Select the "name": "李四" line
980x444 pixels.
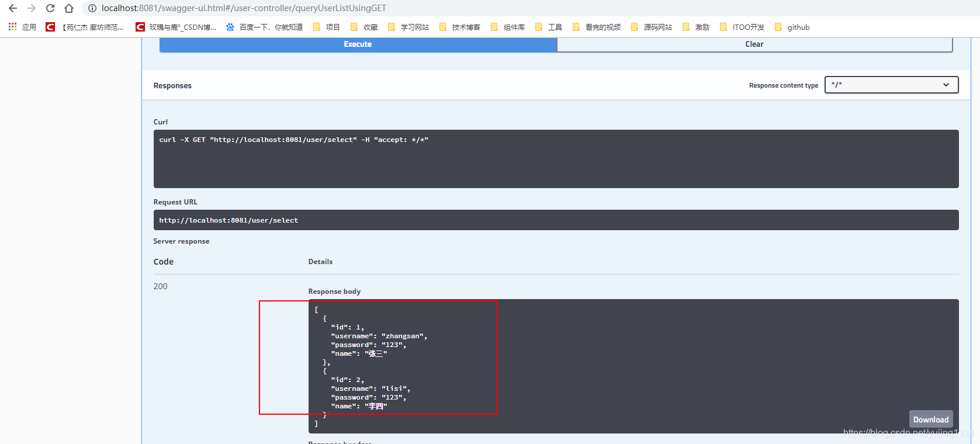(359, 406)
